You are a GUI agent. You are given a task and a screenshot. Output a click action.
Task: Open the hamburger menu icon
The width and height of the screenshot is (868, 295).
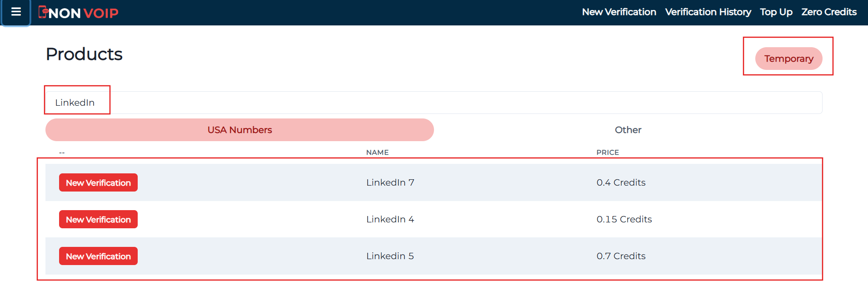[16, 12]
